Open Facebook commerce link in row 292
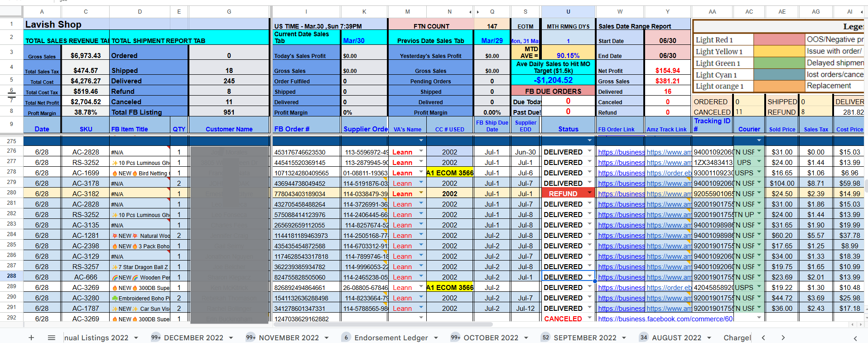The image size is (868, 343). tap(665, 319)
